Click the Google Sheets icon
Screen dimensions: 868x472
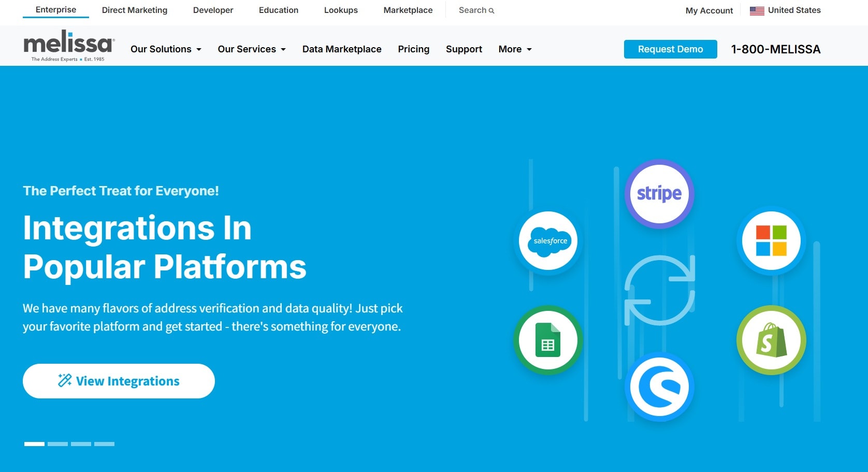pos(548,340)
